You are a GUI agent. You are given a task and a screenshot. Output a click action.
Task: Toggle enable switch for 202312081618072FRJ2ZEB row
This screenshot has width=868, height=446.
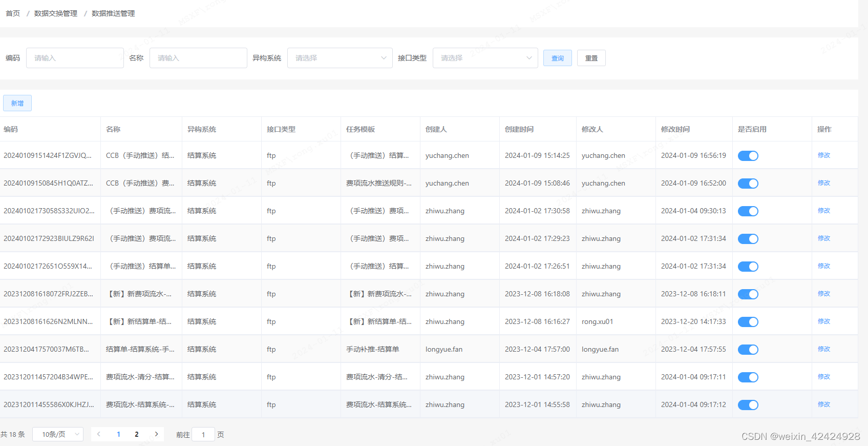[x=748, y=294]
